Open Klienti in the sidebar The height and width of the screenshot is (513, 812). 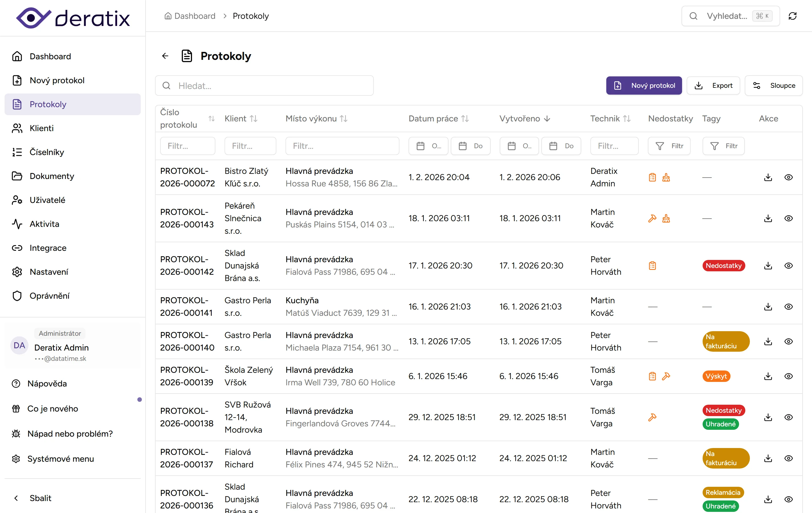[x=42, y=128]
